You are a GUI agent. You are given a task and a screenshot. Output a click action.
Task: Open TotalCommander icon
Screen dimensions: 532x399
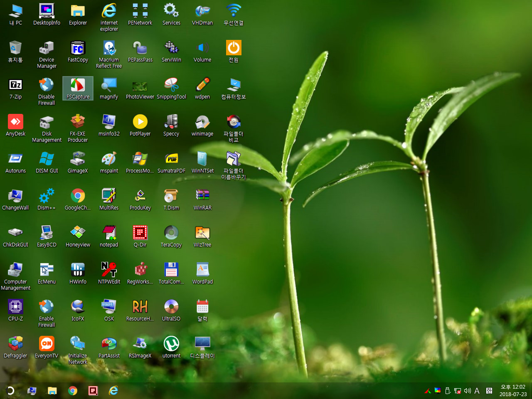tap(171, 273)
